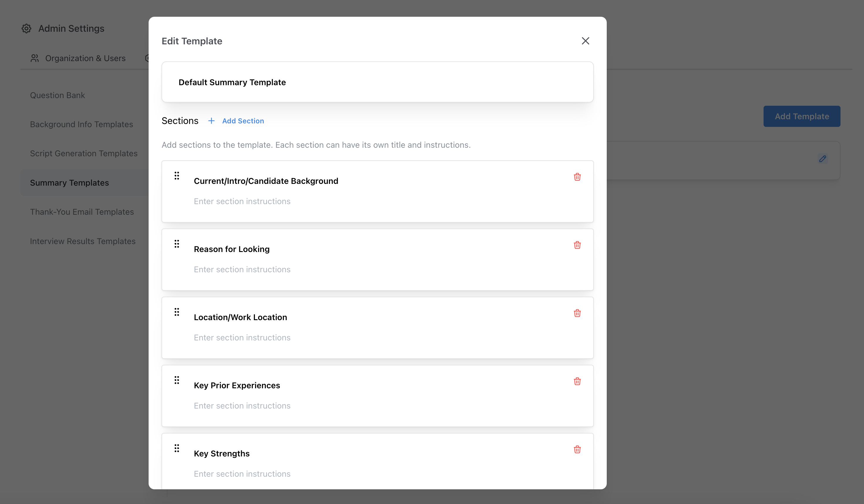Click the pencil edit icon on the template row
The width and height of the screenshot is (864, 504).
[823, 159]
